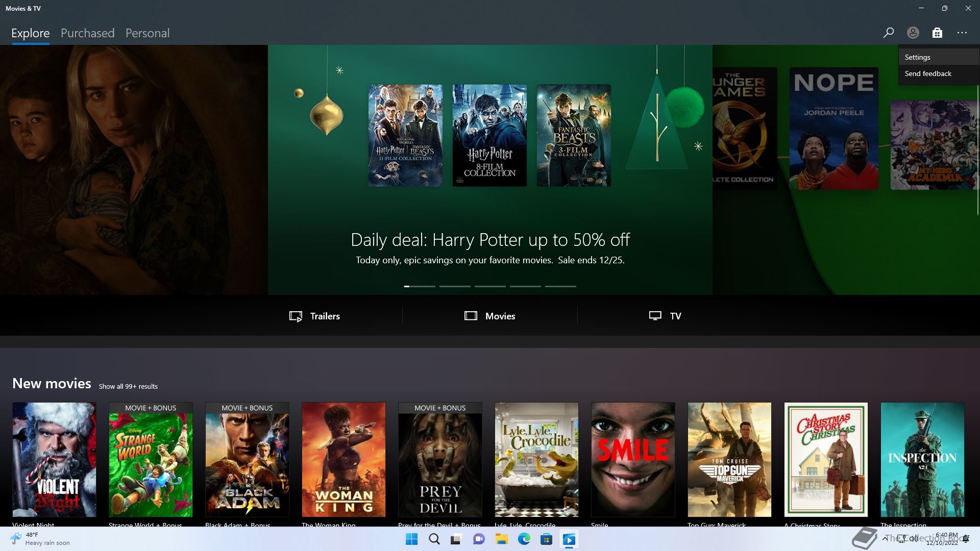
Task: Click Movies & TV taskbar icon
Action: coord(569,539)
